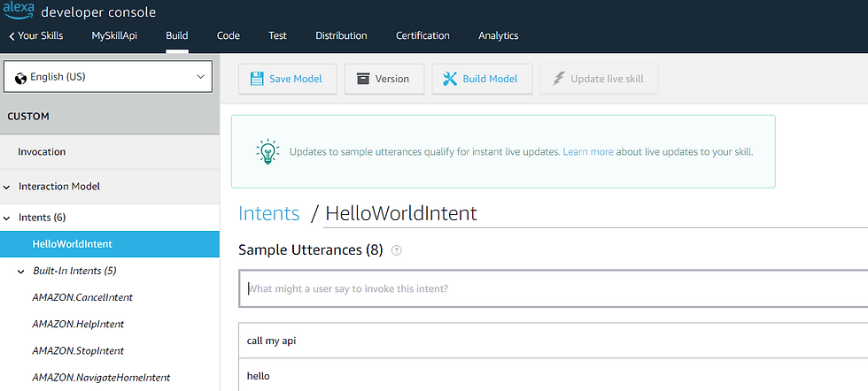Click the Built-In Intents (5) label
The width and height of the screenshot is (868, 391).
[x=74, y=271]
